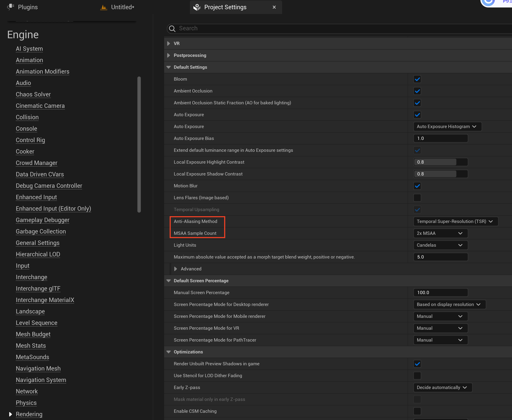Expand the VR section
Image resolution: width=512 pixels, height=420 pixels.
tap(168, 43)
